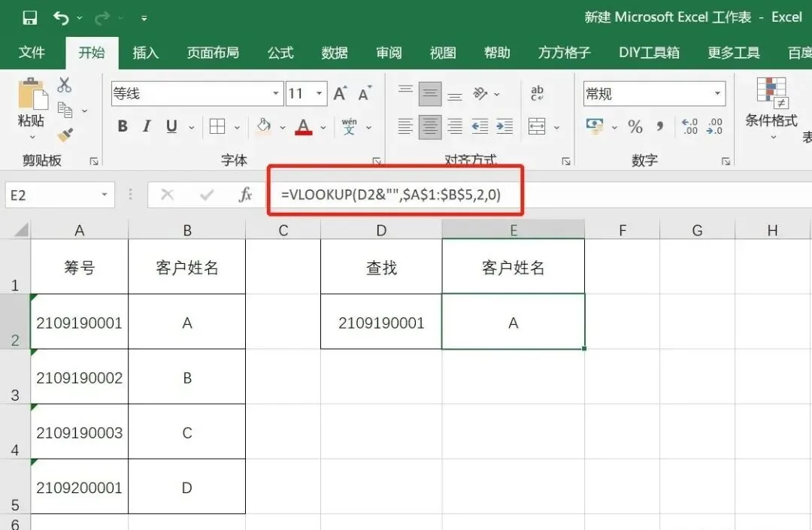Open the DIY工具箱 tab
Viewport: 812px width, 530px height.
click(x=649, y=53)
